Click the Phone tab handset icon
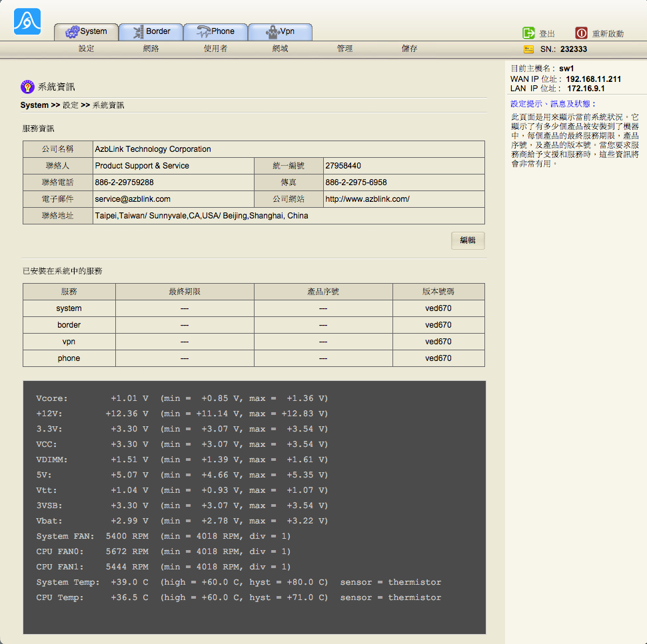 click(x=203, y=32)
